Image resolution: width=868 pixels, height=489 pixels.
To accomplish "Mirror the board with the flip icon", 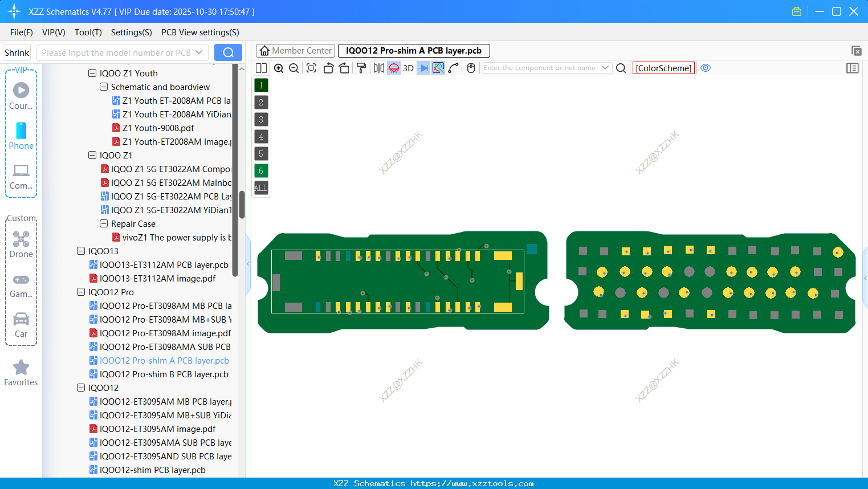I will (x=379, y=68).
